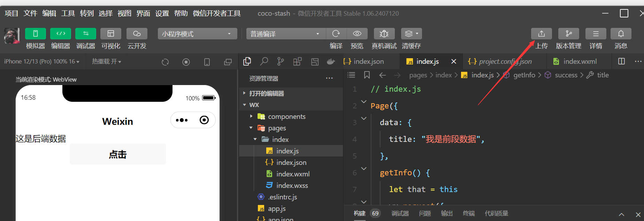
Task: Open the search icon in the editor sidebar
Action: [x=264, y=62]
